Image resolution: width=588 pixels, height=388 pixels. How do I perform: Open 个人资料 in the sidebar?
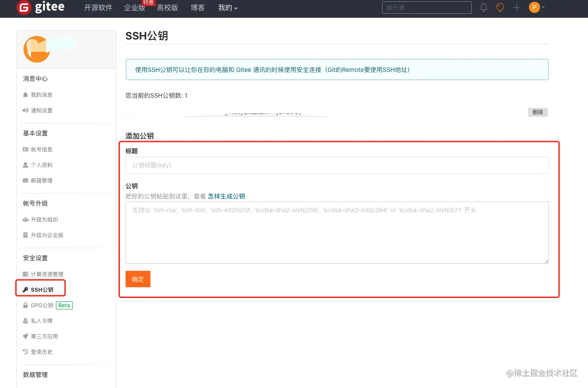(41, 165)
